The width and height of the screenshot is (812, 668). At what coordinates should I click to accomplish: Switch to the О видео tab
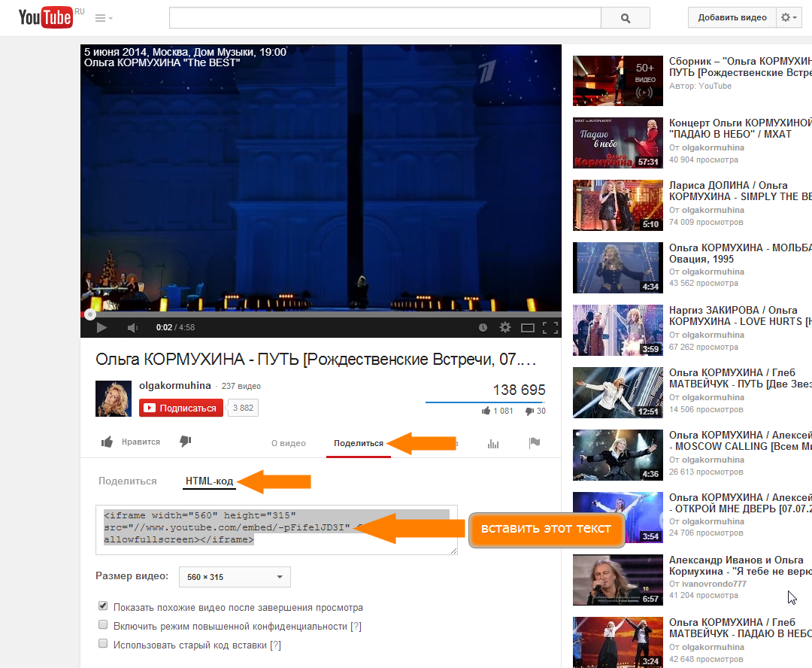289,443
